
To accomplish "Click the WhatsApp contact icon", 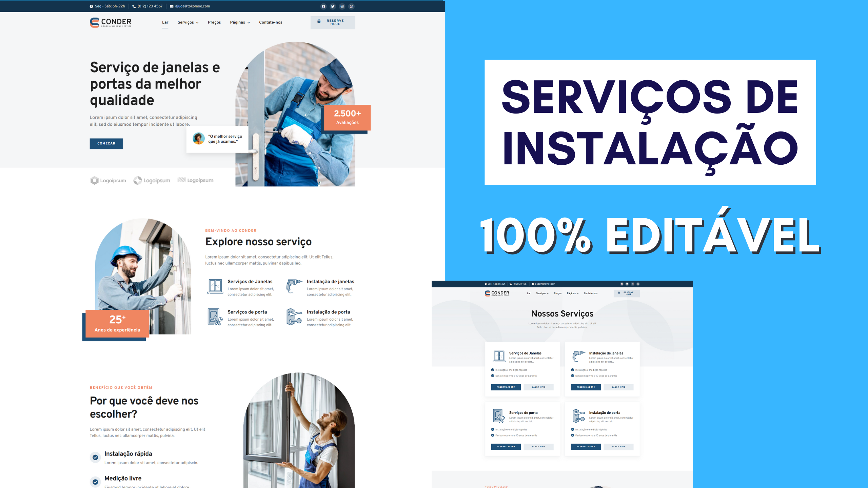I will tap(352, 6).
